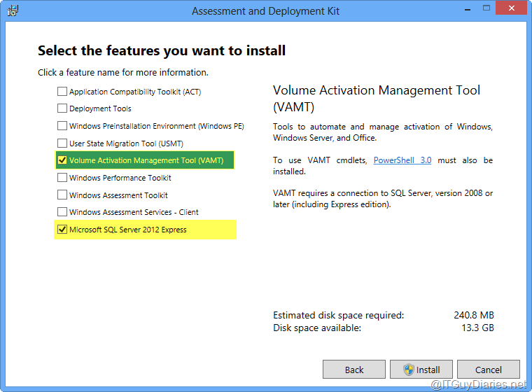Uncheck Microsoft SQL Server 2012 Express
532x392 pixels.
coord(62,230)
